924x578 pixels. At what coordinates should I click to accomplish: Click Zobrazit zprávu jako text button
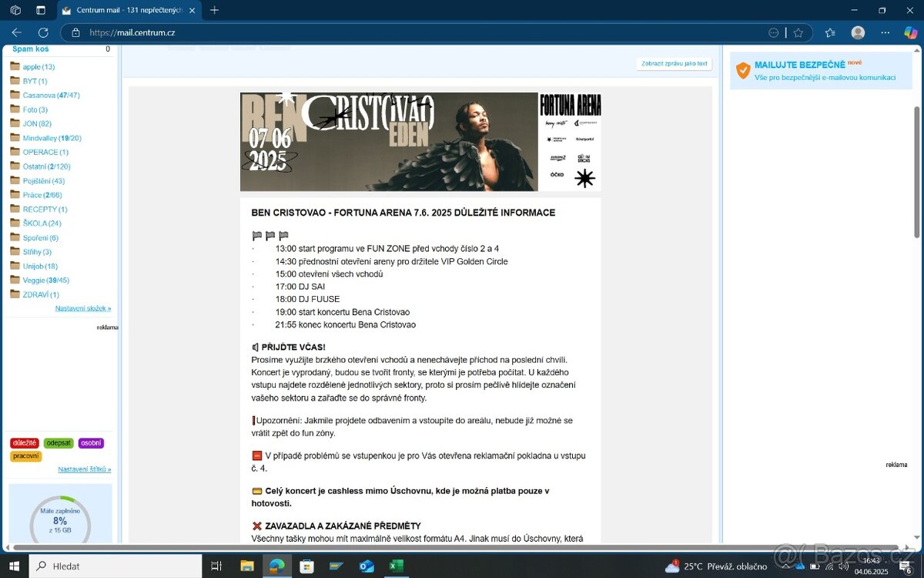tap(675, 64)
